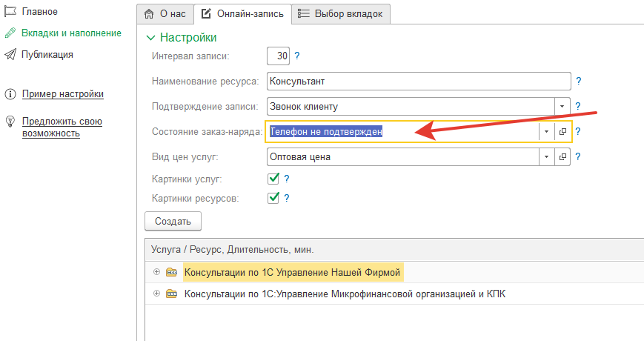The height and width of the screenshot is (341, 644).
Task: Uncheck the Картинки ресурсов checkbox
Action: click(273, 198)
